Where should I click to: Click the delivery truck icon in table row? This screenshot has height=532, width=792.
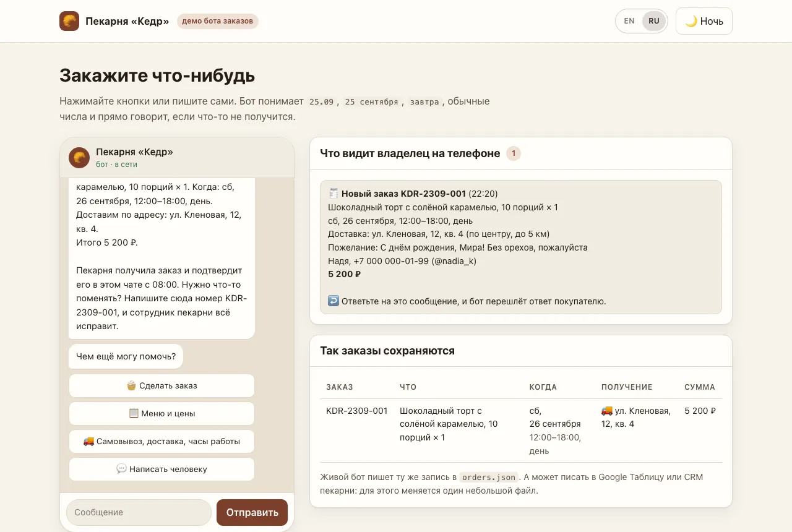(606, 411)
